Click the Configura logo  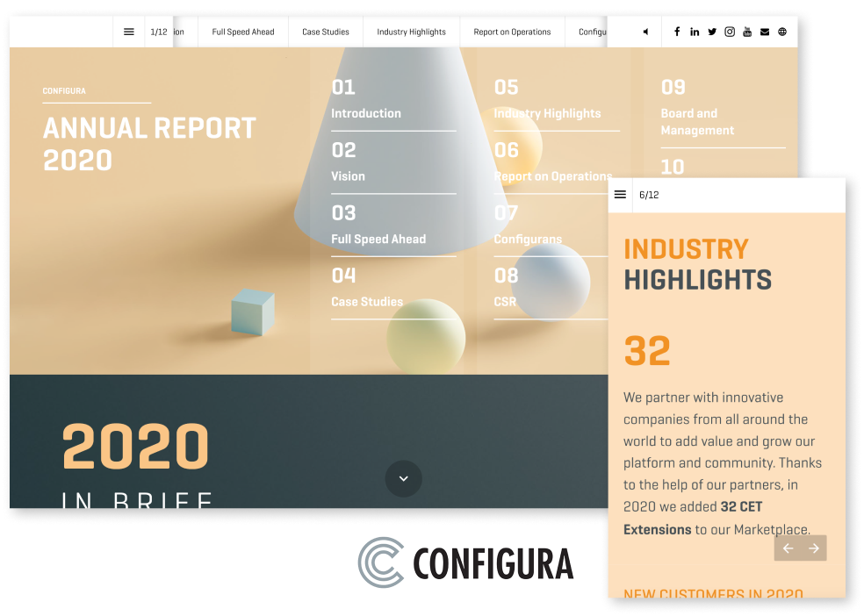pyautogui.click(x=465, y=562)
